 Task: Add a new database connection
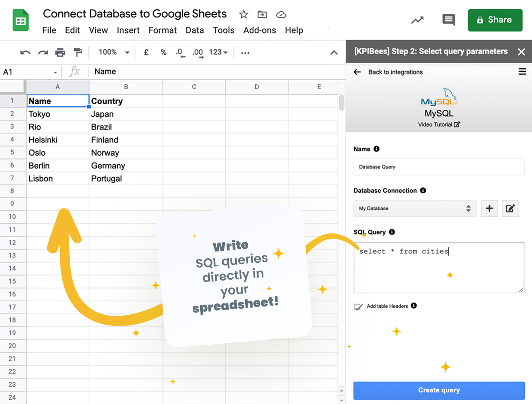[x=489, y=209]
